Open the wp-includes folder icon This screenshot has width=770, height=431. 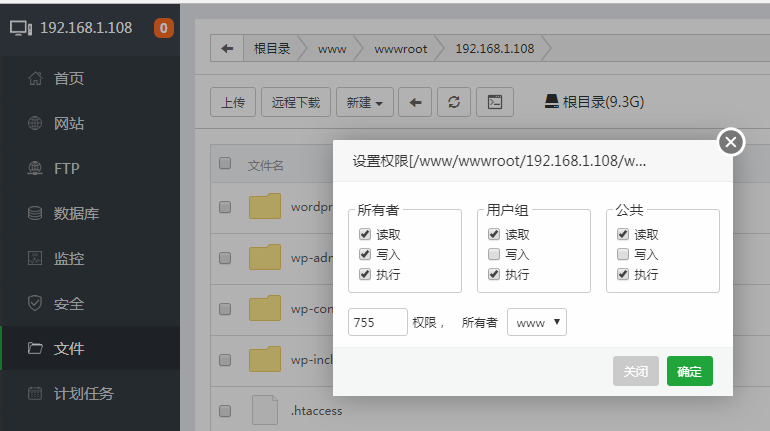pos(265,359)
